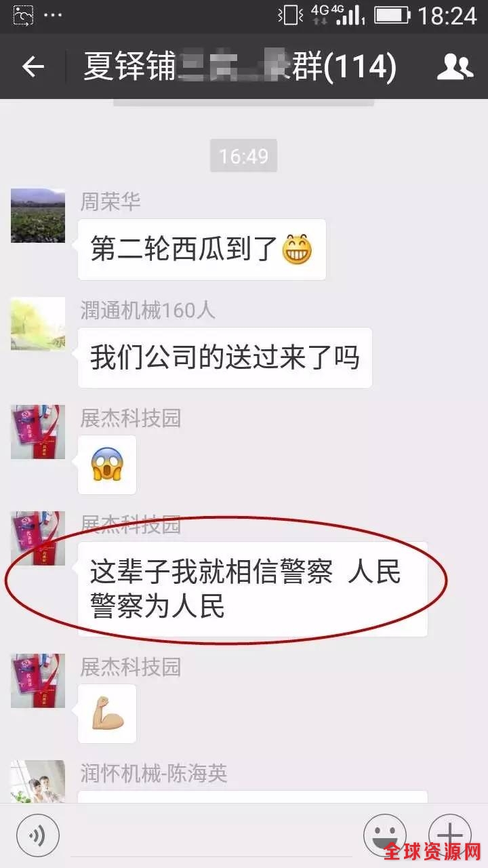Tap the screaming face emoji message

coord(107,465)
